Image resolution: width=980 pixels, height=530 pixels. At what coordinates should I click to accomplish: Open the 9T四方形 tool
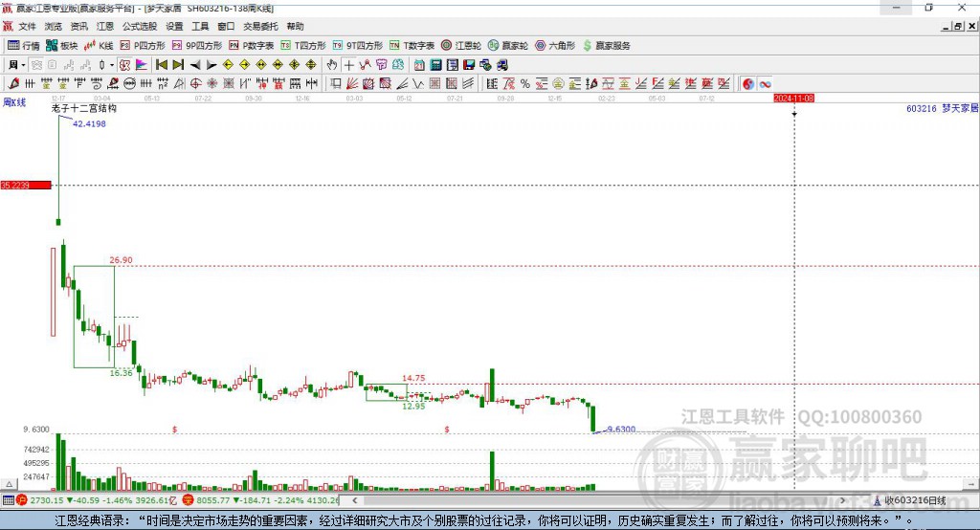(357, 46)
